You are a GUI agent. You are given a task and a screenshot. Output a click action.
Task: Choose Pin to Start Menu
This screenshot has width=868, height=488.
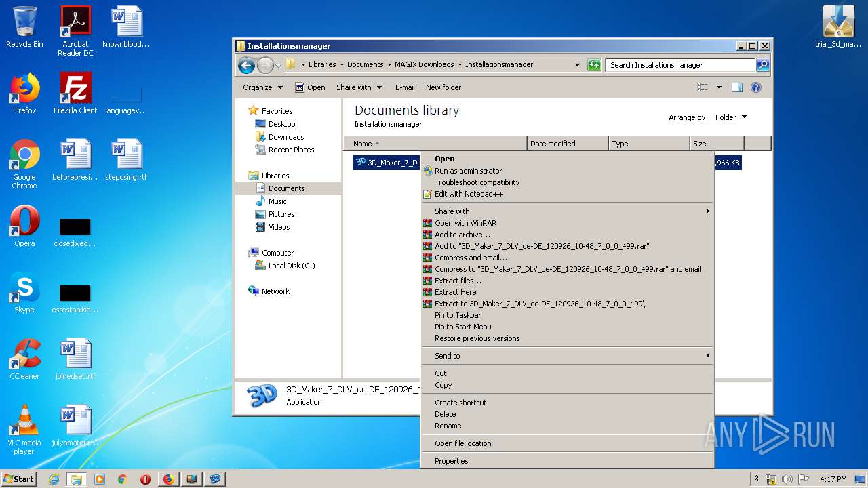[568, 327]
